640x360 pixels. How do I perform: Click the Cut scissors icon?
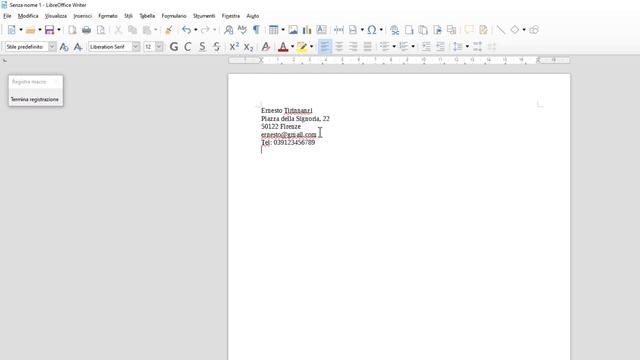[x=118, y=30]
